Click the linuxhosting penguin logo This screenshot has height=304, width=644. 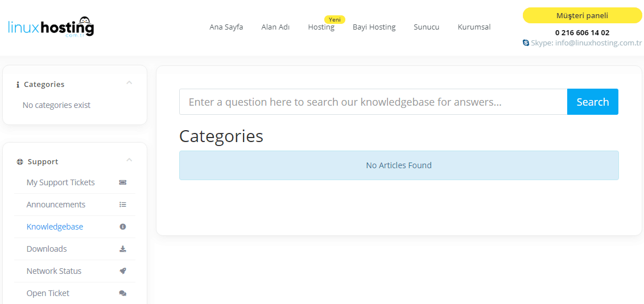(51, 27)
